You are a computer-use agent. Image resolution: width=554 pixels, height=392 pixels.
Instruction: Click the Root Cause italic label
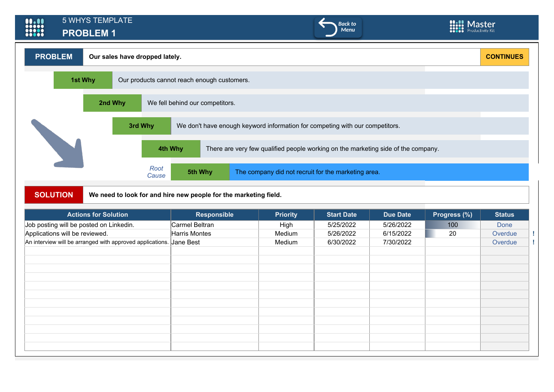156,172
